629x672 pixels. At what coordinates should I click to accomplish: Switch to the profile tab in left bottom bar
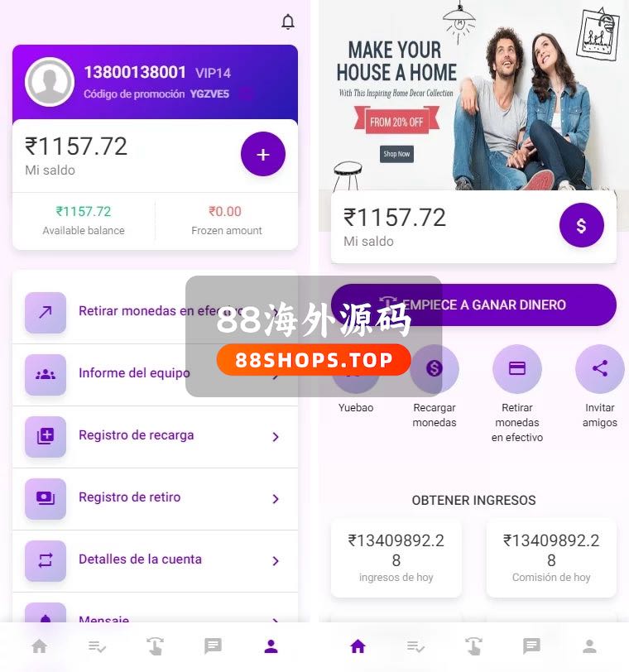271,646
